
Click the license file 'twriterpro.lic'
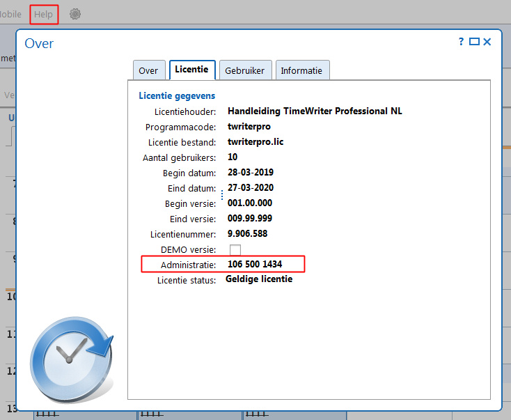[255, 142]
